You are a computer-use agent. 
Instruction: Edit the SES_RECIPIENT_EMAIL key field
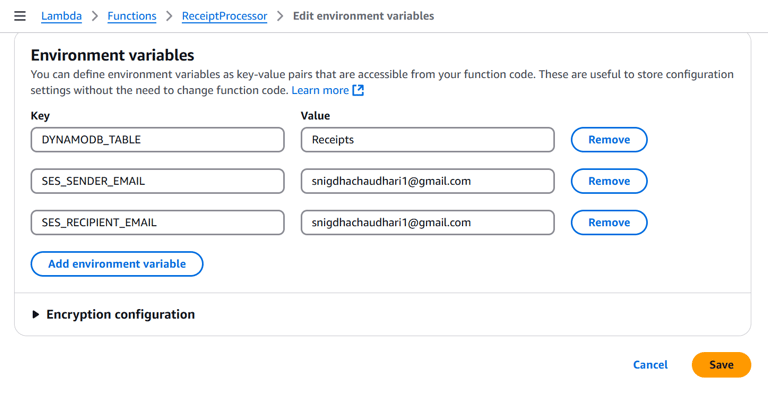(158, 222)
